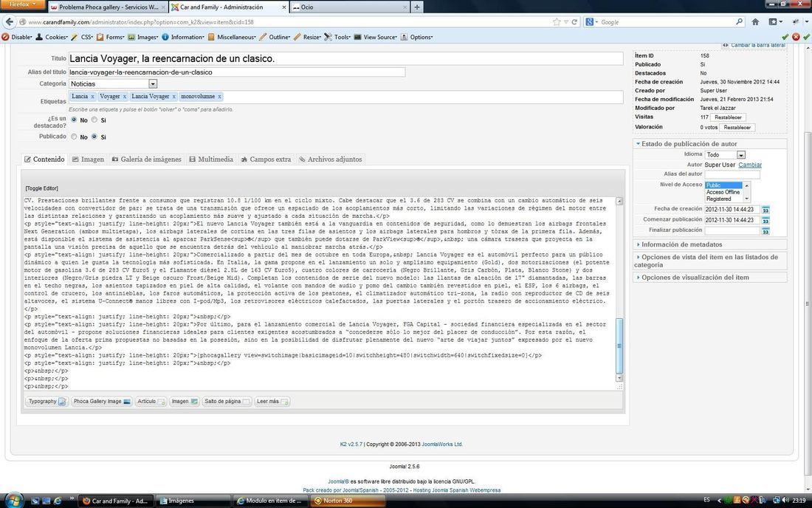Bookmark this page with the star icon
This screenshot has height=508, width=812.
[x=557, y=21]
